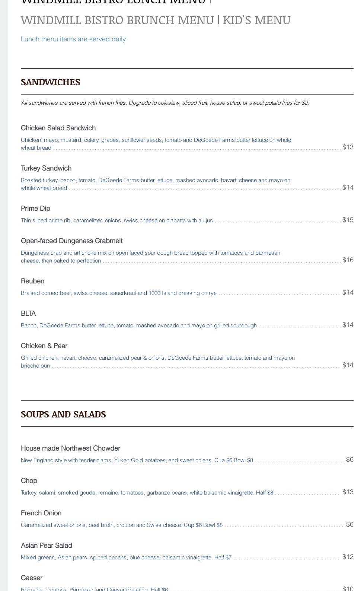This screenshot has width=364, height=591.
Task: Click the Caeser salad title
Action: 32,578
